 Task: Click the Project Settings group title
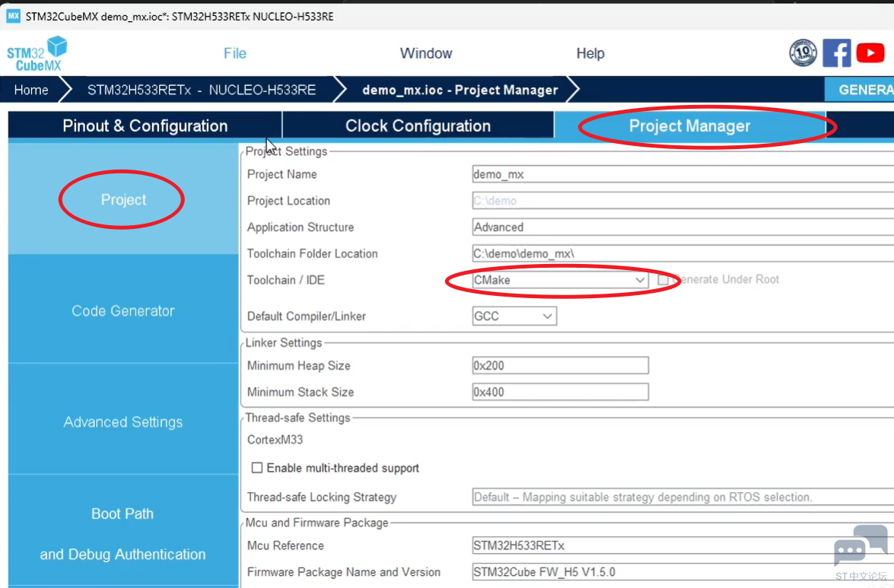coord(286,151)
